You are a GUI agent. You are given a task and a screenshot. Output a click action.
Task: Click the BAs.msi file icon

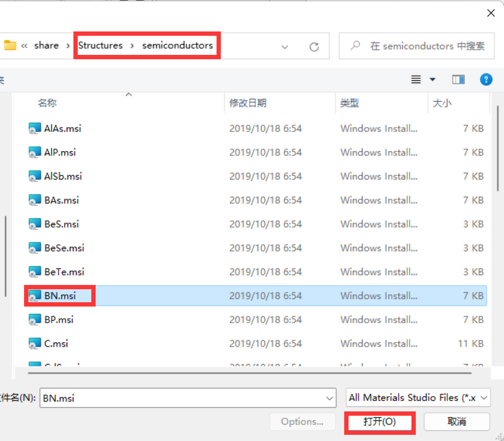[x=35, y=200]
